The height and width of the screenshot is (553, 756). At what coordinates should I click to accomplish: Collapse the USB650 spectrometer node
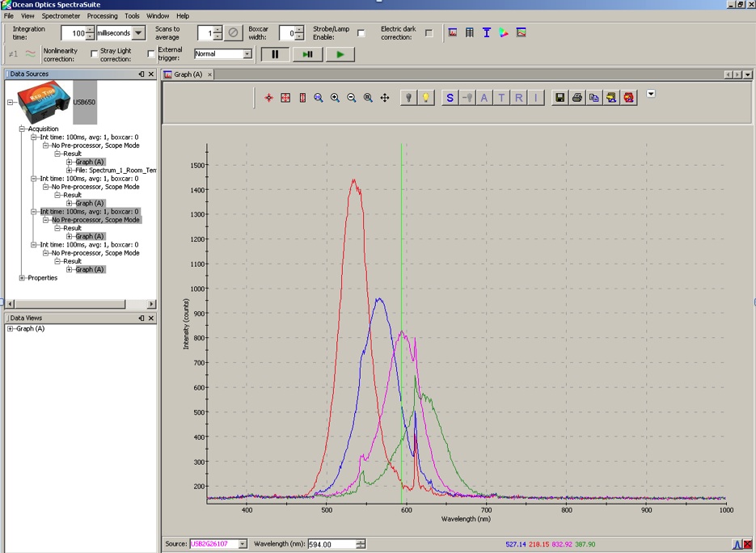pyautogui.click(x=11, y=102)
